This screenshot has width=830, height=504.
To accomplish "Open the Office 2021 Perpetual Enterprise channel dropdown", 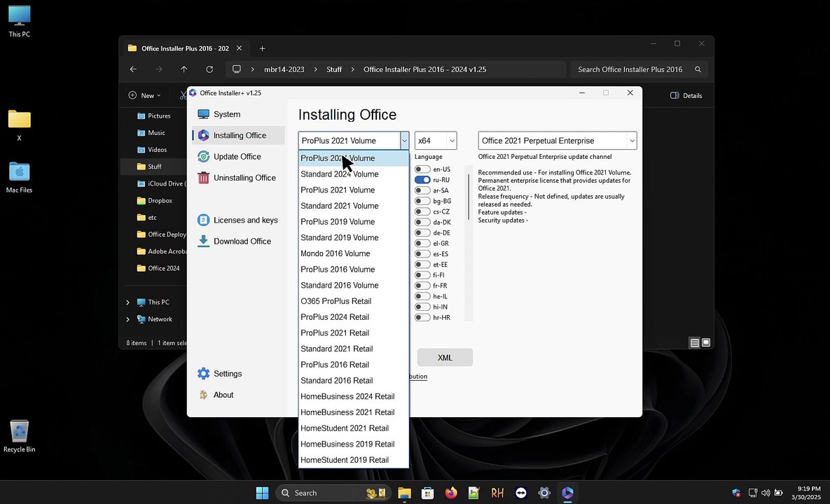I will click(x=558, y=141).
